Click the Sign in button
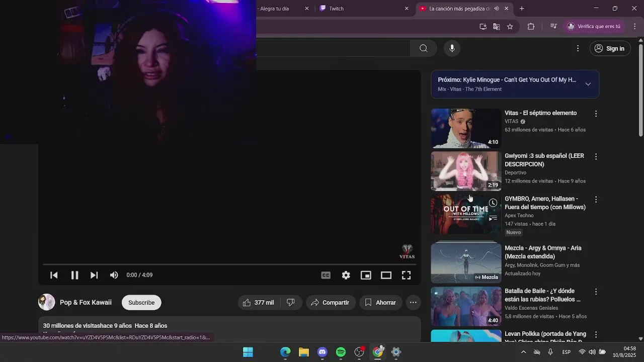This screenshot has height=362, width=644. (609, 48)
